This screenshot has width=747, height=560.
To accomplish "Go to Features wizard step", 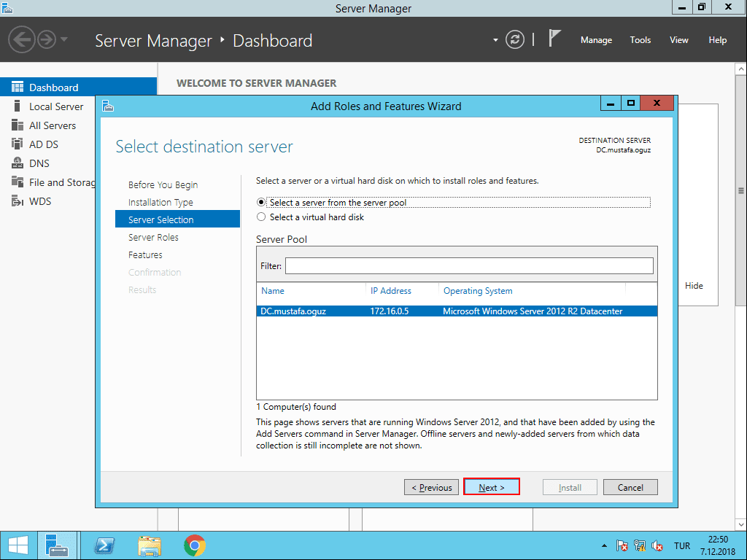I will (x=145, y=254).
